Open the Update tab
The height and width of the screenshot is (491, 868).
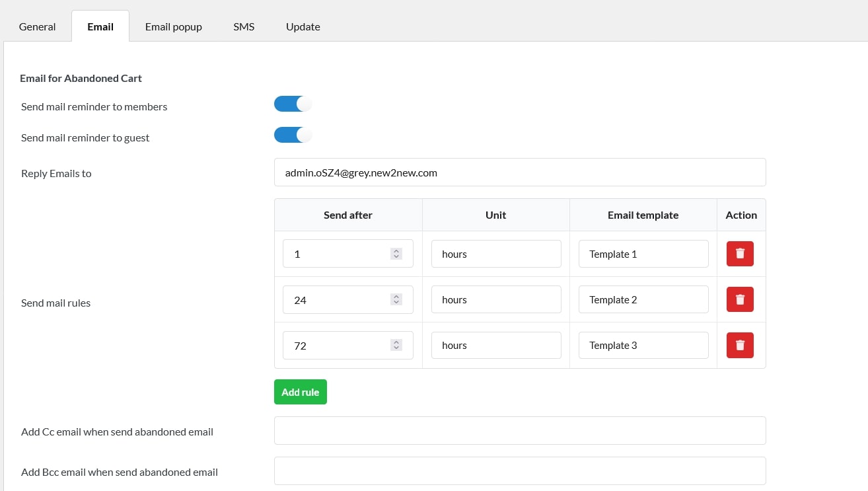303,27
